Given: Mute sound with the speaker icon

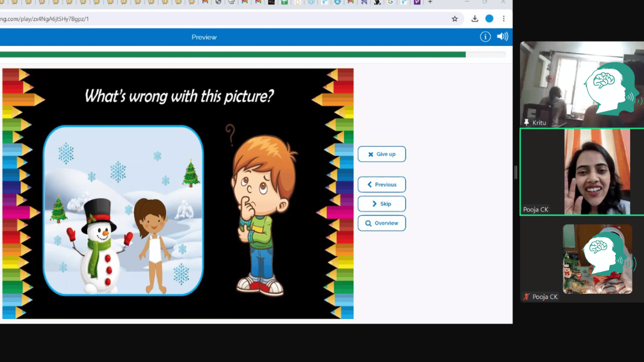Looking at the screenshot, I should (x=503, y=37).
